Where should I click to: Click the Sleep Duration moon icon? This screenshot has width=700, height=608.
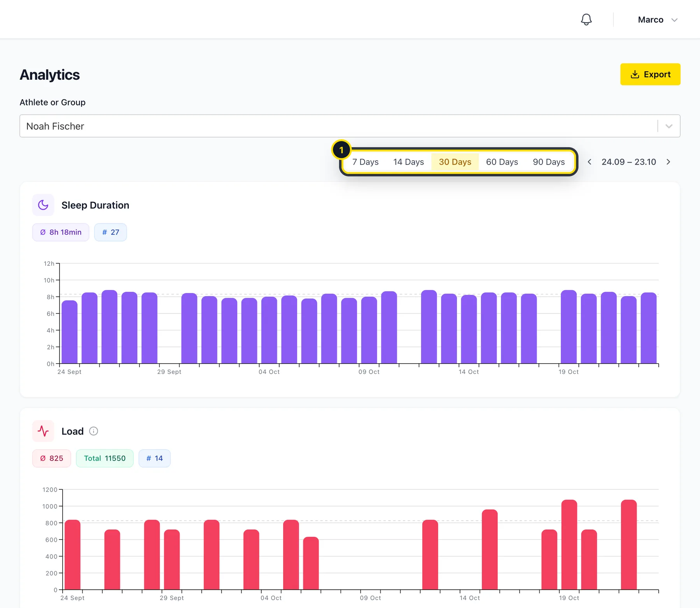pos(43,205)
